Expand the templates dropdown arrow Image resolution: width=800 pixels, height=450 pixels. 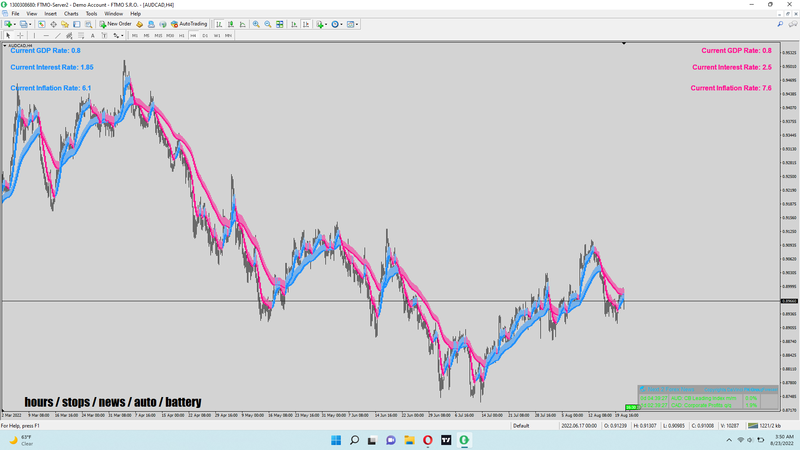point(357,24)
